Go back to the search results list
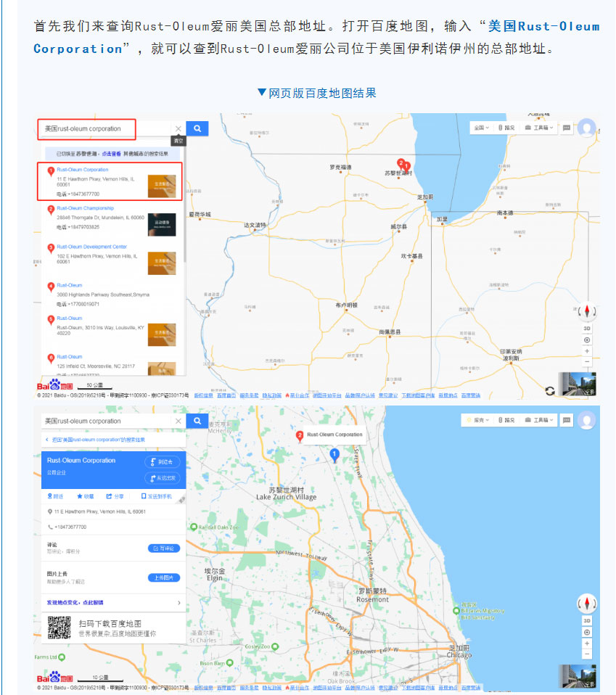This screenshot has height=695, width=616. [x=96, y=440]
